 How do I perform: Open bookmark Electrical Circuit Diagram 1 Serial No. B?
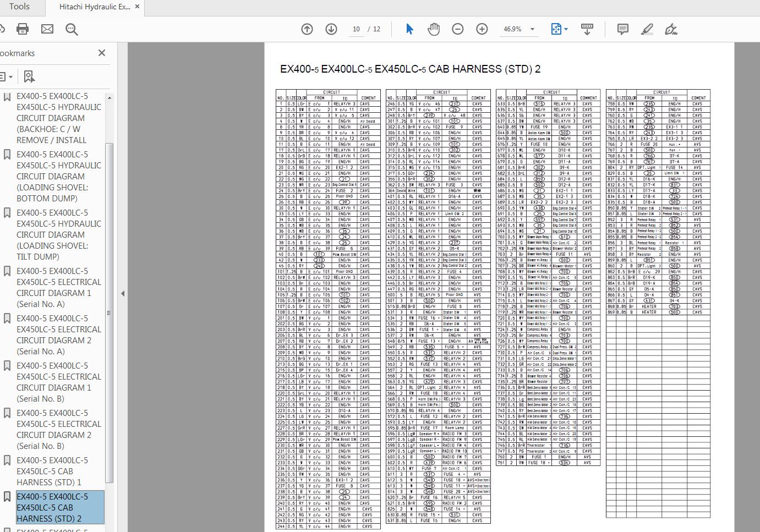(x=59, y=382)
